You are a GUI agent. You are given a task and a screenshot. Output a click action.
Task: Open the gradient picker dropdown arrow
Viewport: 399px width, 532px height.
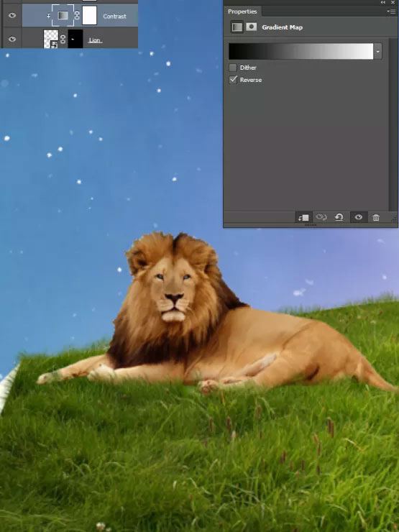tap(377, 51)
